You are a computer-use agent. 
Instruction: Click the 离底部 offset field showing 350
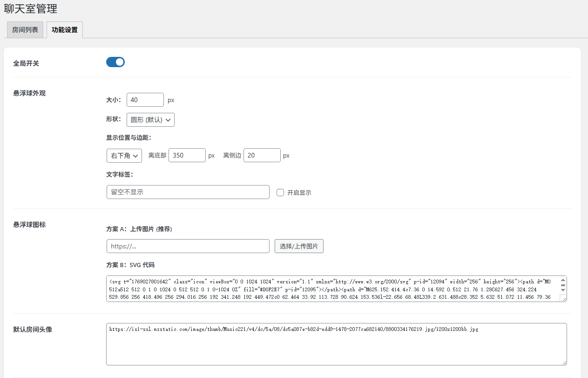[187, 156]
